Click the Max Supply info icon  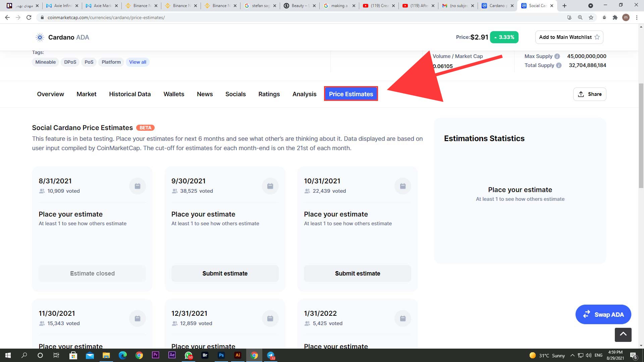557,56
